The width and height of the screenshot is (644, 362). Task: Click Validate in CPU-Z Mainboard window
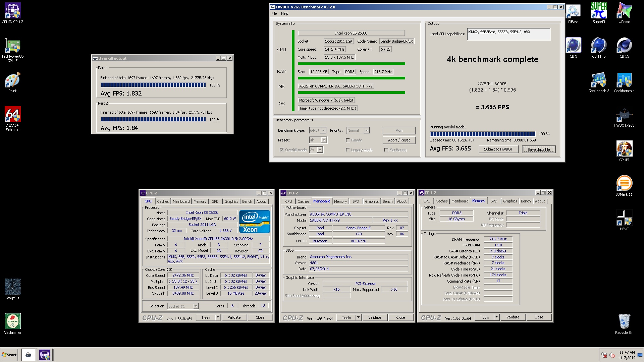(375, 317)
